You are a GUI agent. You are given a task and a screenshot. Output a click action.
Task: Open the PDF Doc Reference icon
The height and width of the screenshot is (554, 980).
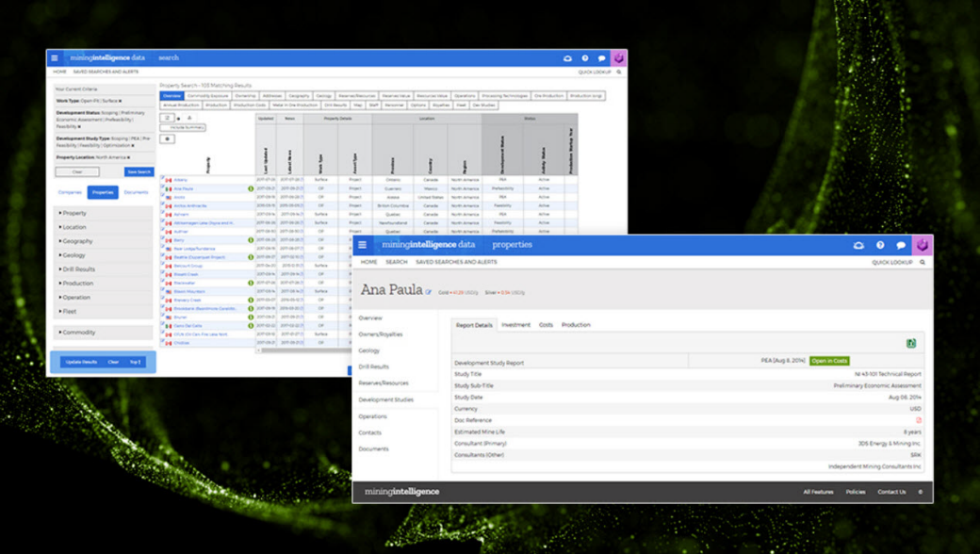coord(919,421)
